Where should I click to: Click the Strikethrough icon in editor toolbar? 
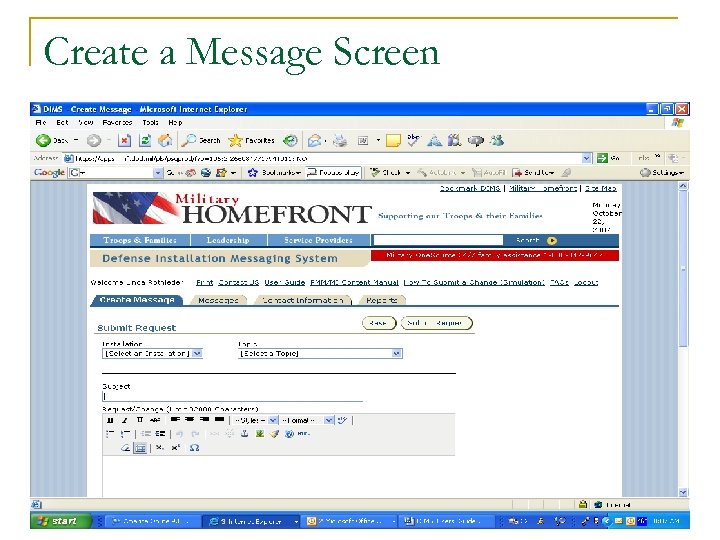(x=155, y=420)
